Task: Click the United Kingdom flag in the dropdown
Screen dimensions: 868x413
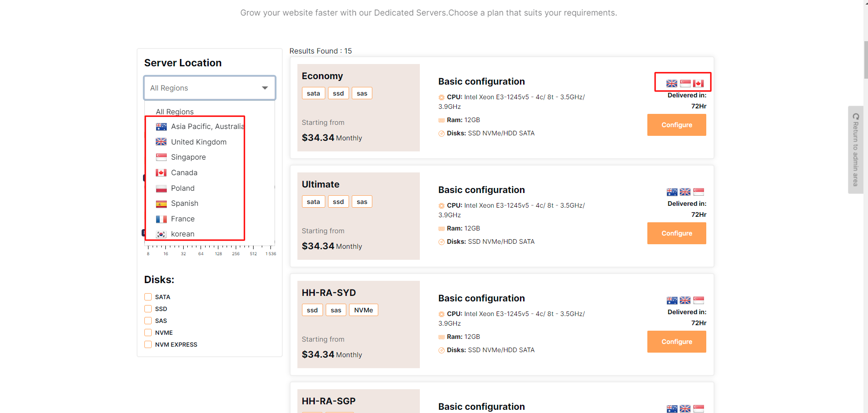Action: point(161,142)
